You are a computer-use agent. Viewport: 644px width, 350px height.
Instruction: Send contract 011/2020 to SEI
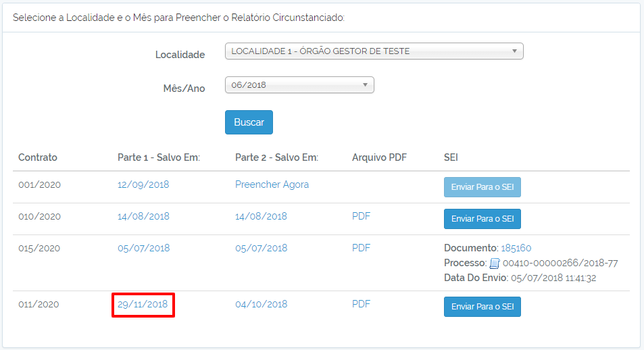(482, 307)
